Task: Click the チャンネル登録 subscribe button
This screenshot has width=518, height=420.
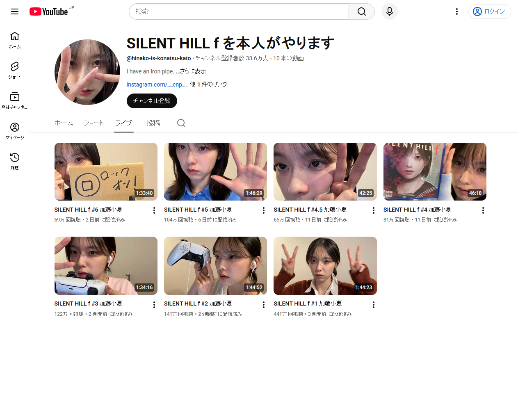Action: [x=152, y=101]
